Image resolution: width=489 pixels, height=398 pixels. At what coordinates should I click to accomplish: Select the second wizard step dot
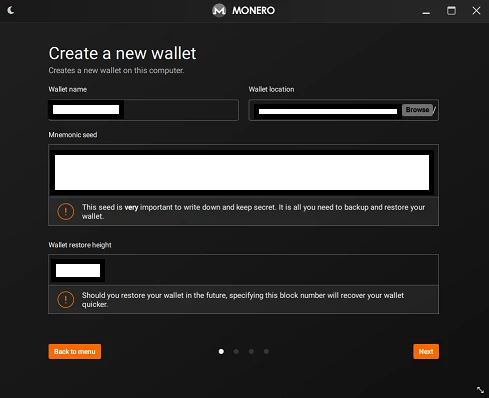coord(236,351)
